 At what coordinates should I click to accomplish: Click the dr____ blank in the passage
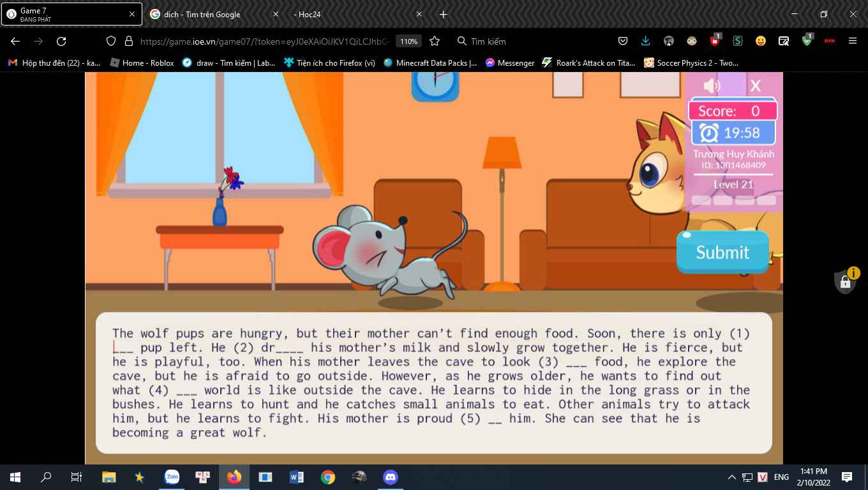coord(282,348)
